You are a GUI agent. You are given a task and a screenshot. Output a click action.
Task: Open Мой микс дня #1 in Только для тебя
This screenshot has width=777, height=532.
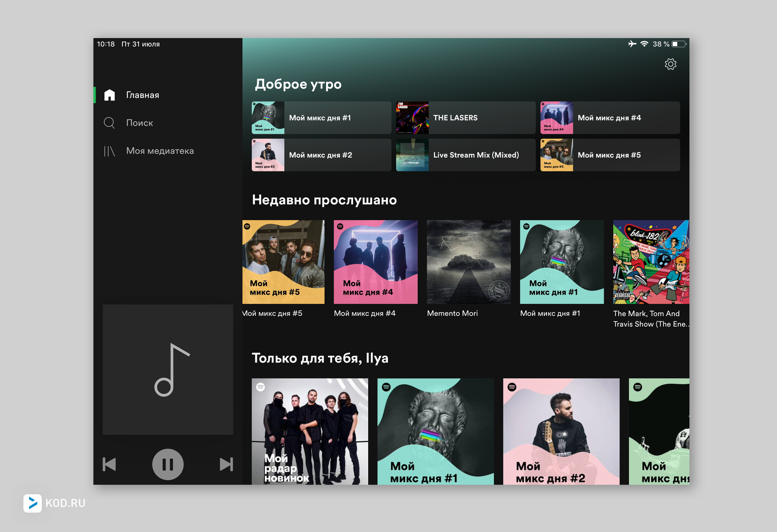(x=436, y=431)
